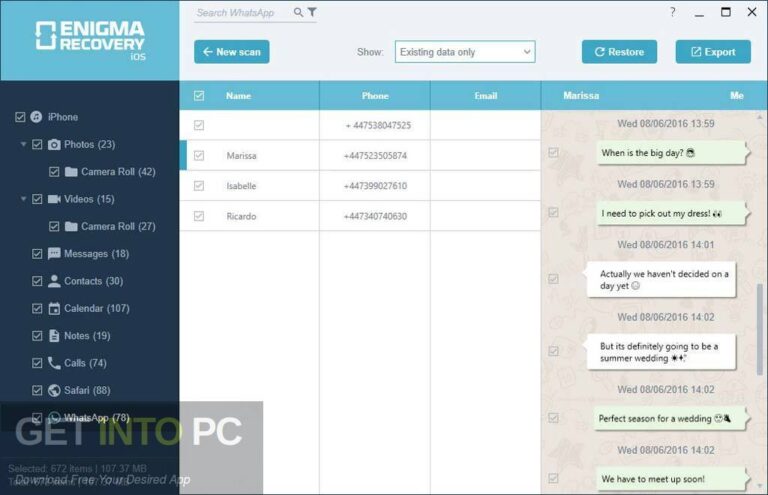Select the Messages (18) category
The image size is (768, 495).
point(96,254)
